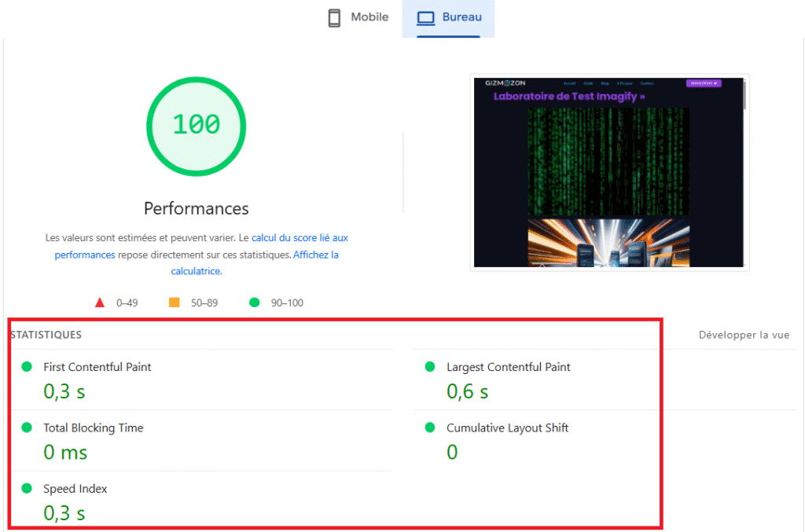Image resolution: width=805 pixels, height=532 pixels.
Task: Select the Bureau tab
Action: [x=449, y=18]
